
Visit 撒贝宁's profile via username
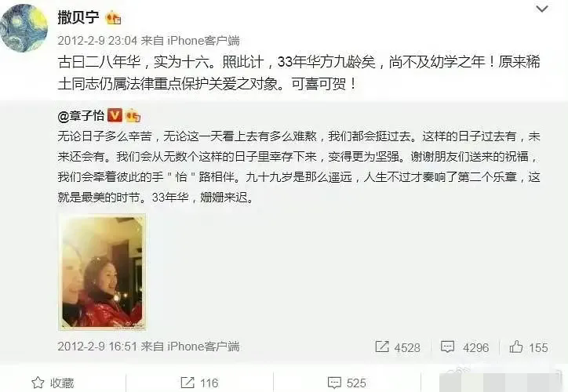click(x=78, y=17)
